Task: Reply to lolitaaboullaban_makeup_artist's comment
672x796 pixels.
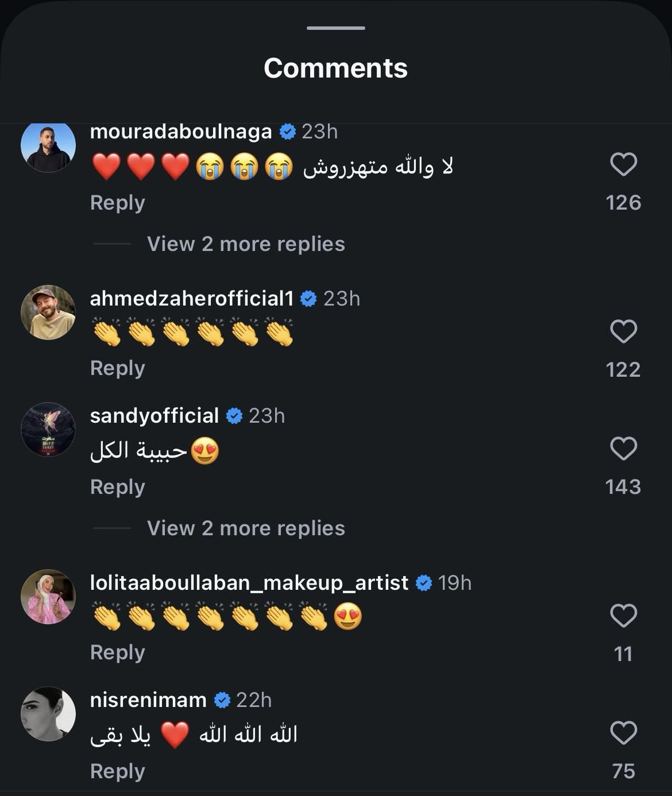Action: tap(117, 652)
